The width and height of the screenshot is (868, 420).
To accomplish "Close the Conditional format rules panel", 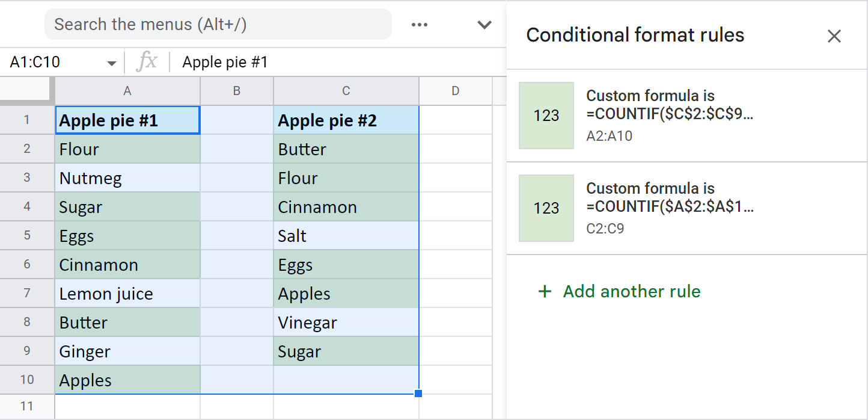I will 834,36.
